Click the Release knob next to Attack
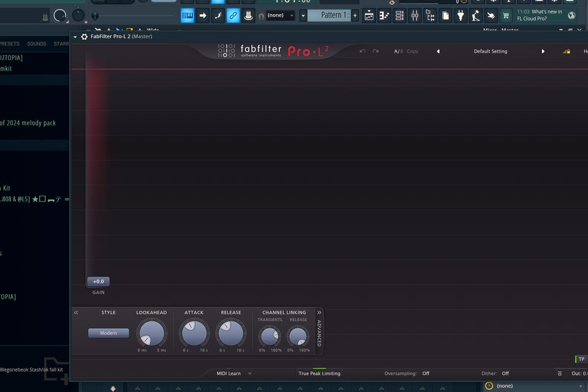 [x=231, y=333]
